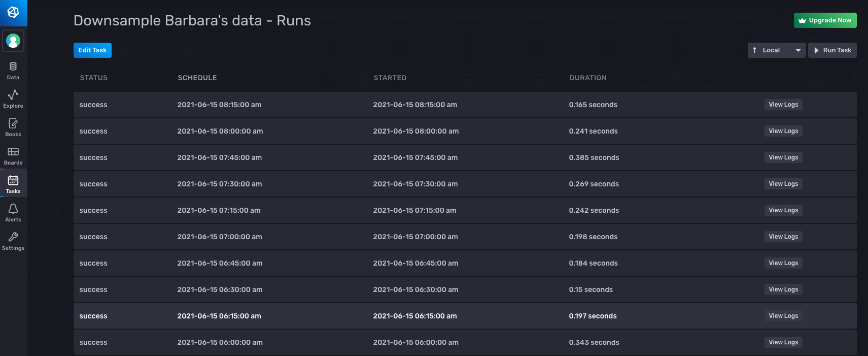View logs for the 06:00:00 am run
Image resolution: width=868 pixels, height=356 pixels.
click(x=783, y=342)
